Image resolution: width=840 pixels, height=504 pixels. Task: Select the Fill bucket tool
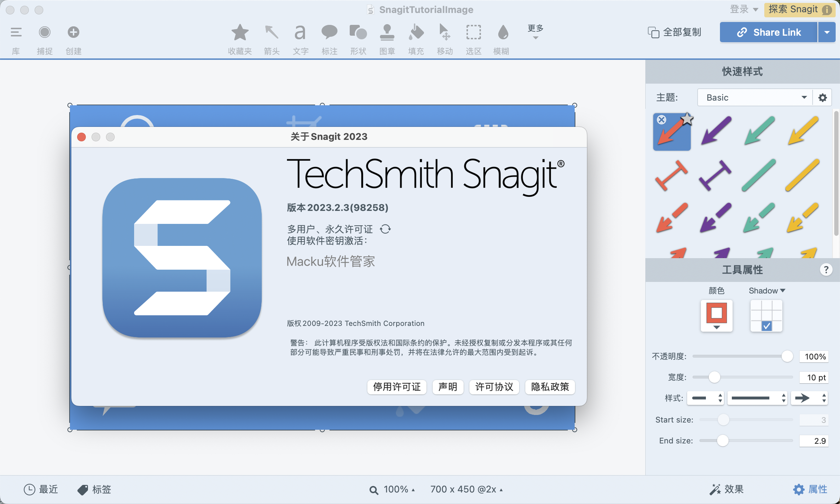click(x=416, y=32)
